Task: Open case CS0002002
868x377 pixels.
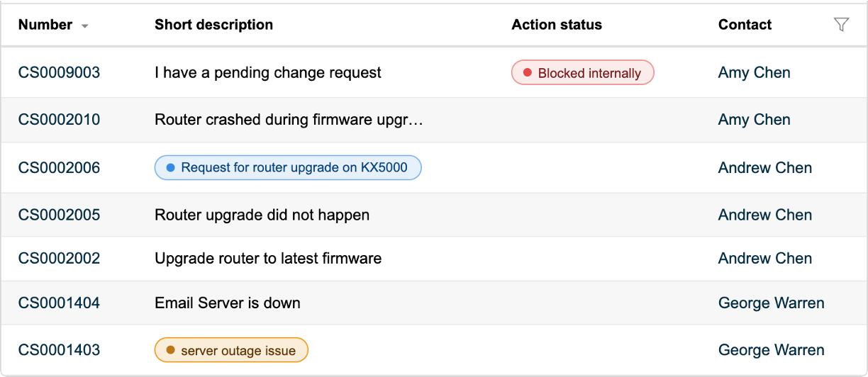Action: [59, 259]
